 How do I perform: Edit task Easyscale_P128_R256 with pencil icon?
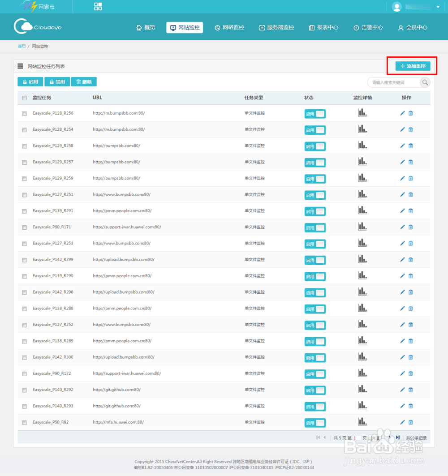point(402,113)
